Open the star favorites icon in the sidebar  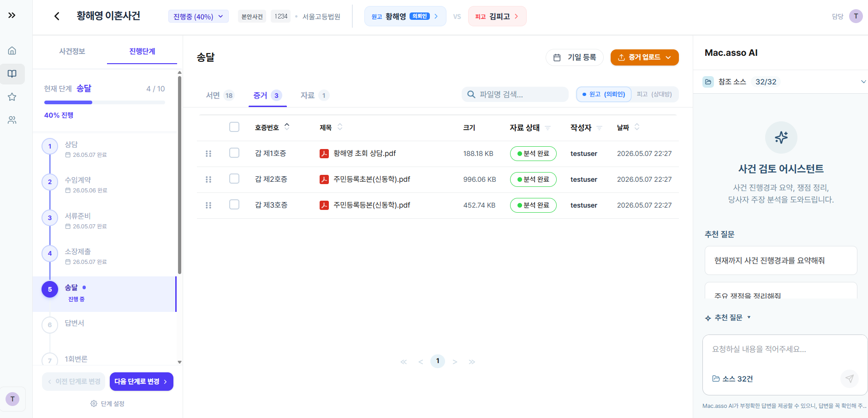coord(12,97)
